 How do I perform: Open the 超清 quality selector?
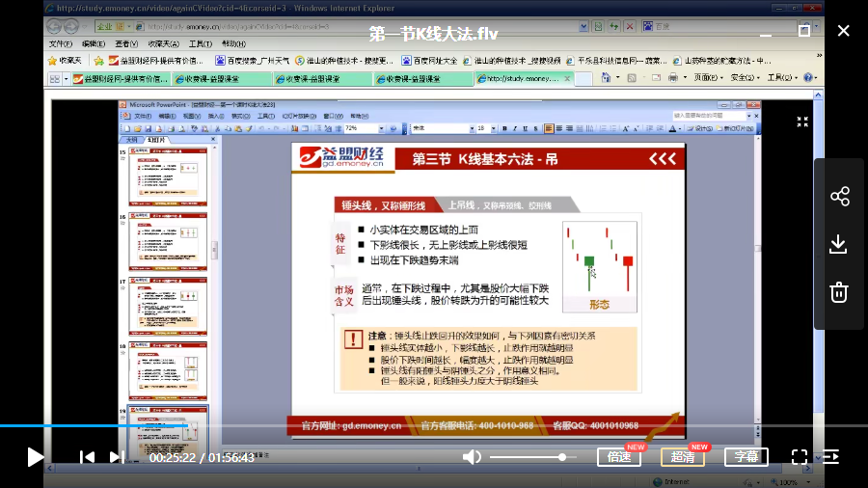pyautogui.click(x=682, y=457)
